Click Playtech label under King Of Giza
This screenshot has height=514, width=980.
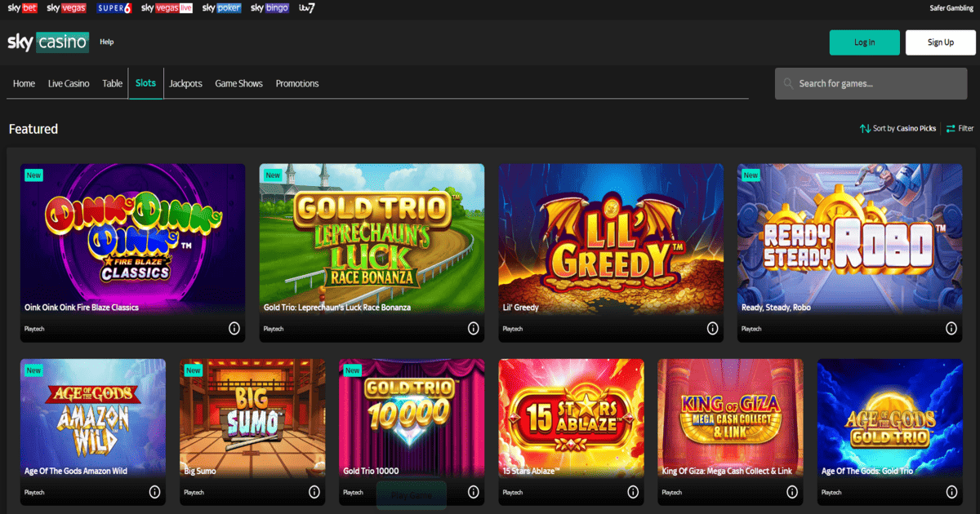671,493
